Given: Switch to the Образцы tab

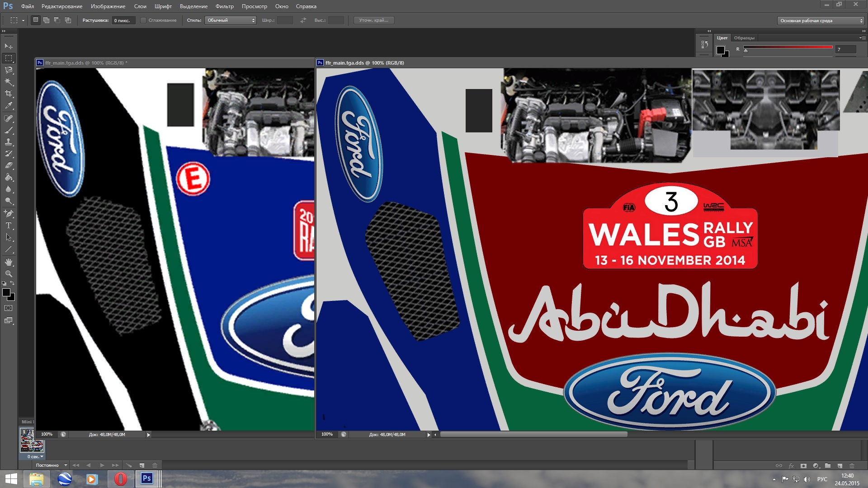Looking at the screenshot, I should 744,38.
